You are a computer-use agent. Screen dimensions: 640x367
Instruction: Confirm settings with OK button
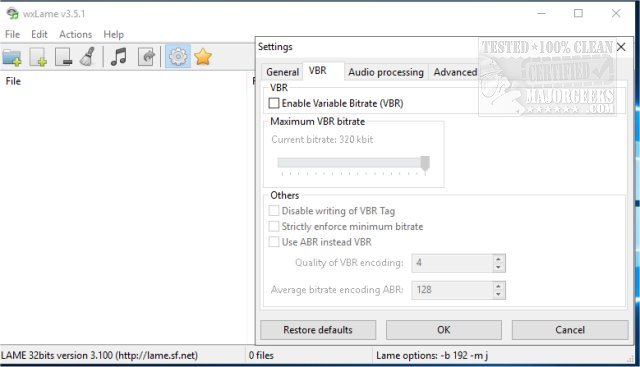pos(444,330)
